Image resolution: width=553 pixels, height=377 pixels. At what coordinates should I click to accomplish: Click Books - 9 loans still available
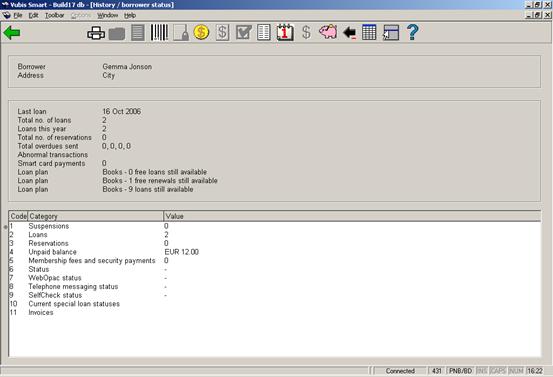point(148,189)
